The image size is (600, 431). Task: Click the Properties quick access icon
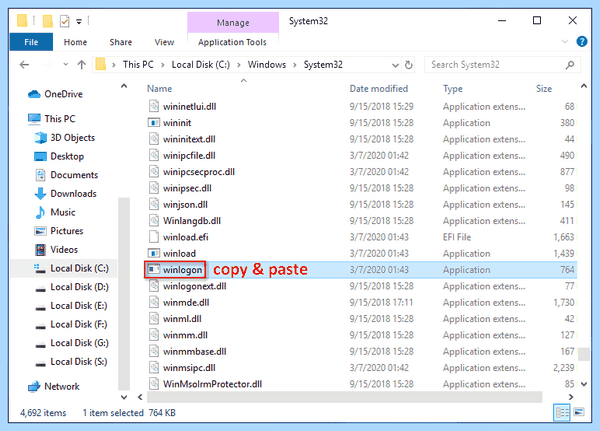coord(65,21)
